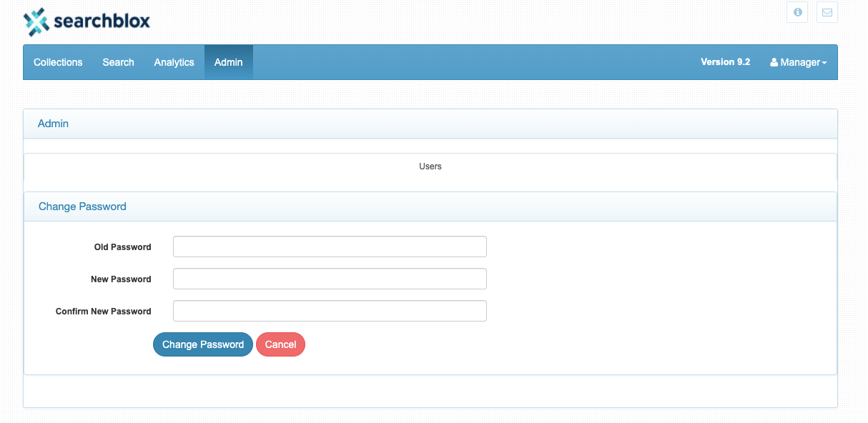Select the Confirm New Password field
This screenshot has height=423, width=868.
pyautogui.click(x=330, y=311)
